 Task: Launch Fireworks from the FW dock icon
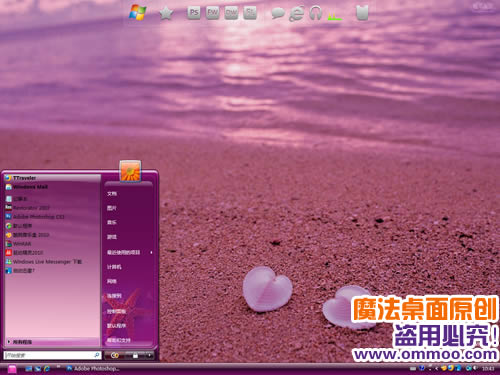[212, 13]
